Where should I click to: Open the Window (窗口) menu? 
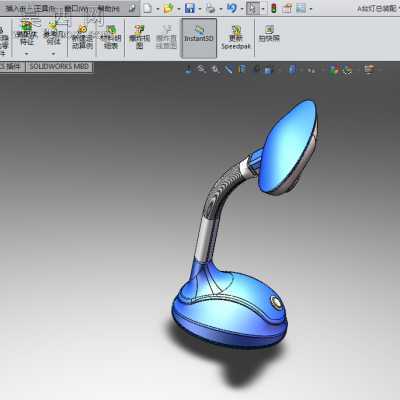pos(77,8)
